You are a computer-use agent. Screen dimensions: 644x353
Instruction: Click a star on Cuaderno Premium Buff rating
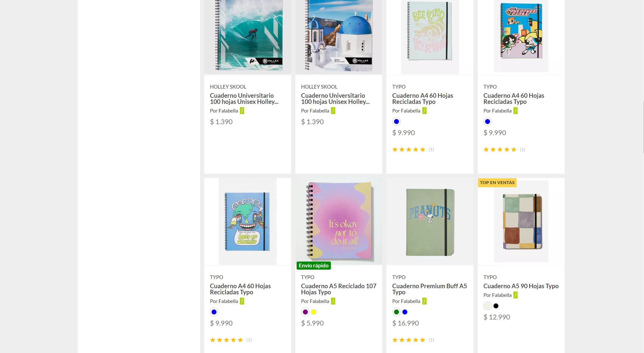click(x=409, y=340)
